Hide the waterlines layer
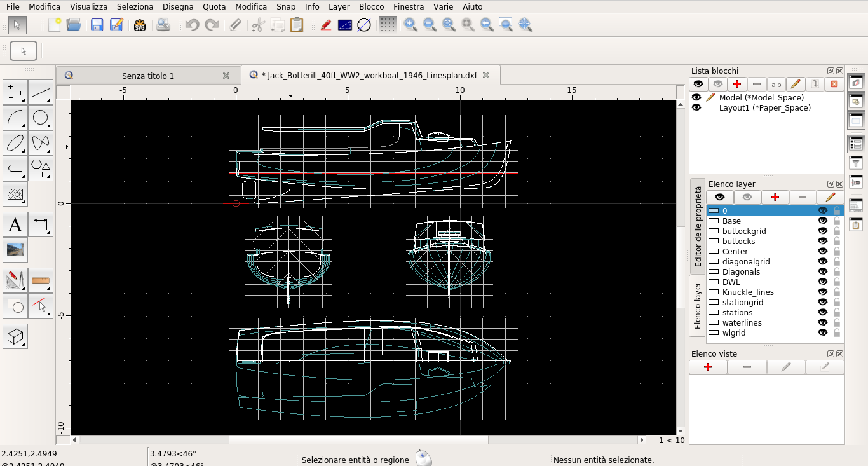Screen dimensions: 868x466 (x=823, y=322)
